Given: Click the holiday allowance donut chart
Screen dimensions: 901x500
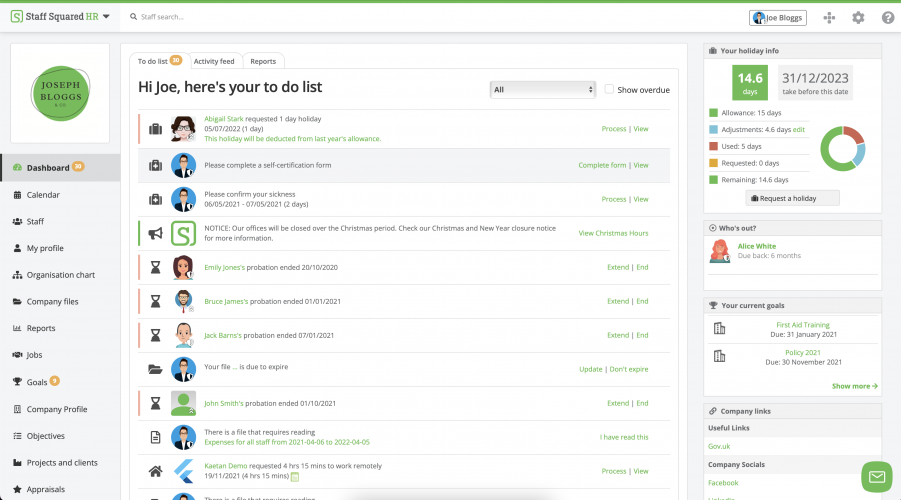Looking at the screenshot, I should pyautogui.click(x=842, y=148).
